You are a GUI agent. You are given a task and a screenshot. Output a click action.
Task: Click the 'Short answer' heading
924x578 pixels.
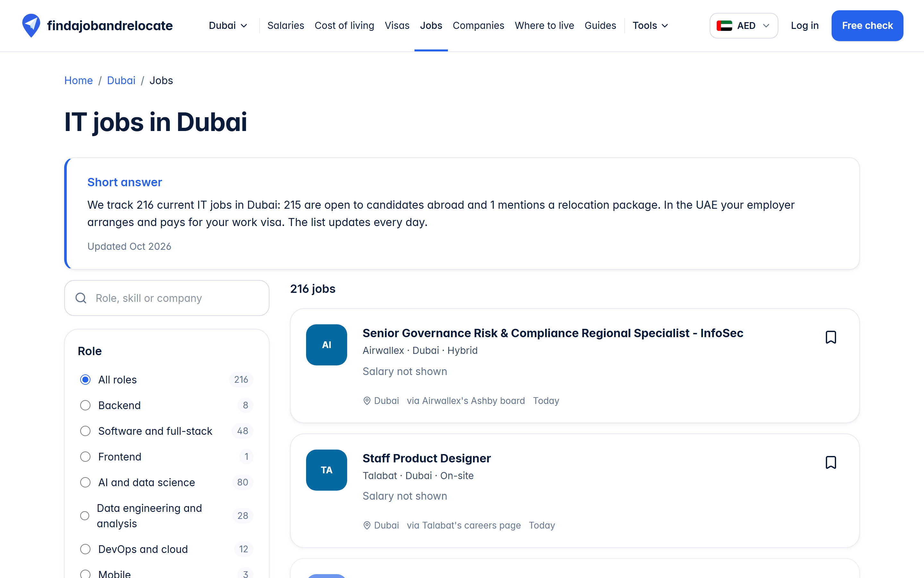[124, 182]
